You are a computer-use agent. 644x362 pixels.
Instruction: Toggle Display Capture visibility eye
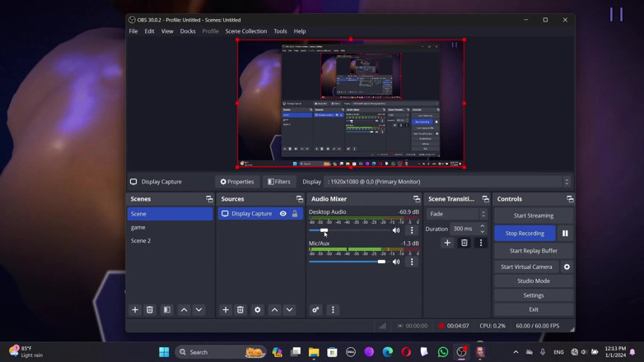283,214
